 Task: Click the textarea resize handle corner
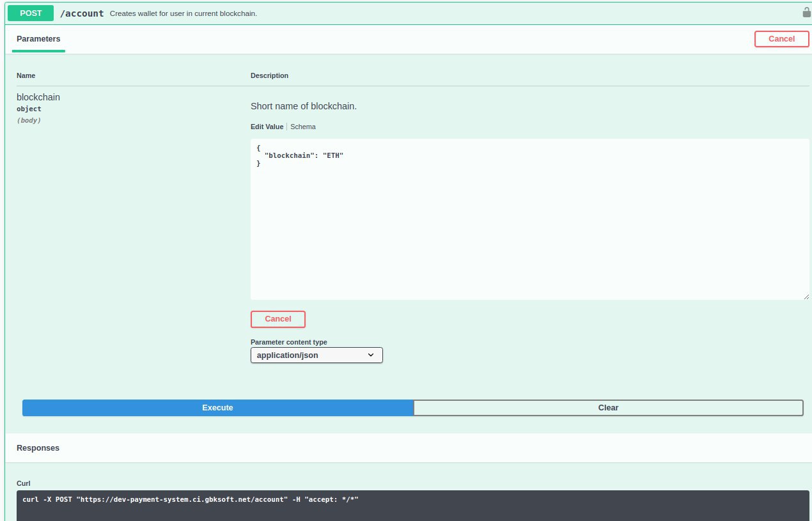tap(806, 296)
